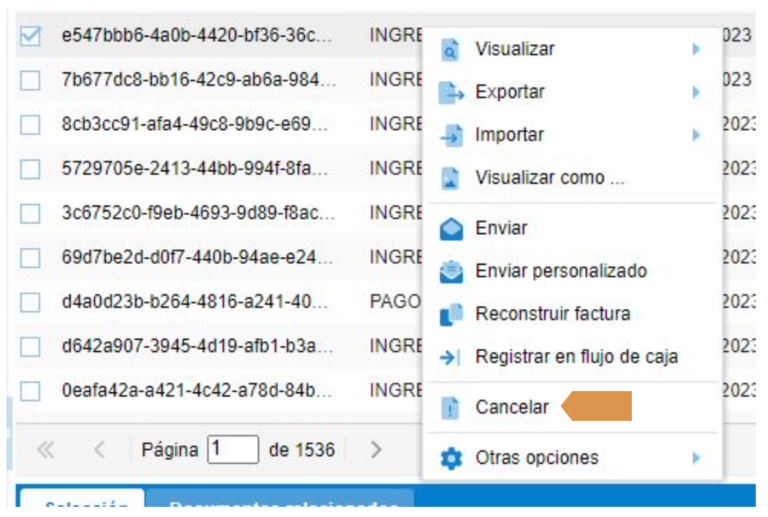The image size is (768, 517).
Task: Click the Enviar envelope icon
Action: 451,229
